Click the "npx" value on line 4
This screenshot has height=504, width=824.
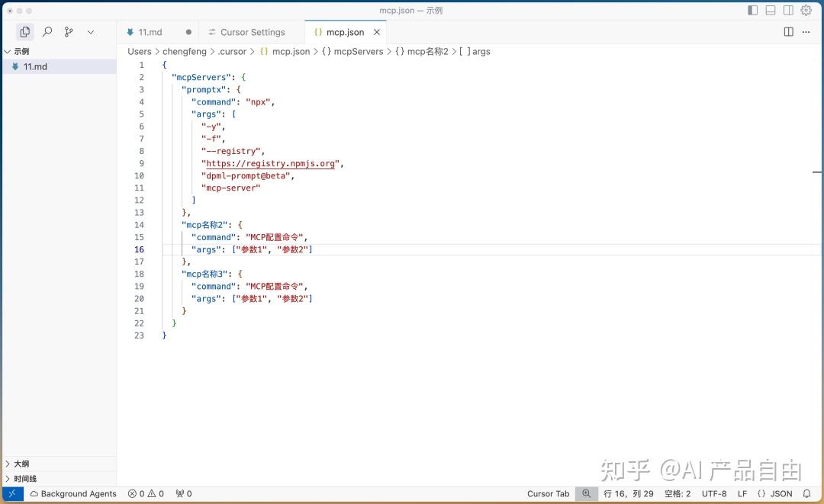coord(258,102)
